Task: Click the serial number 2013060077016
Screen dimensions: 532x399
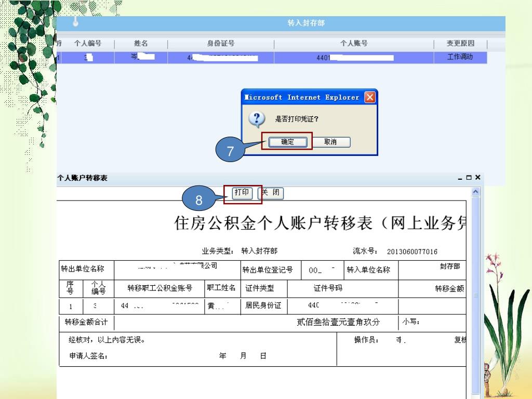Action: [x=412, y=252]
